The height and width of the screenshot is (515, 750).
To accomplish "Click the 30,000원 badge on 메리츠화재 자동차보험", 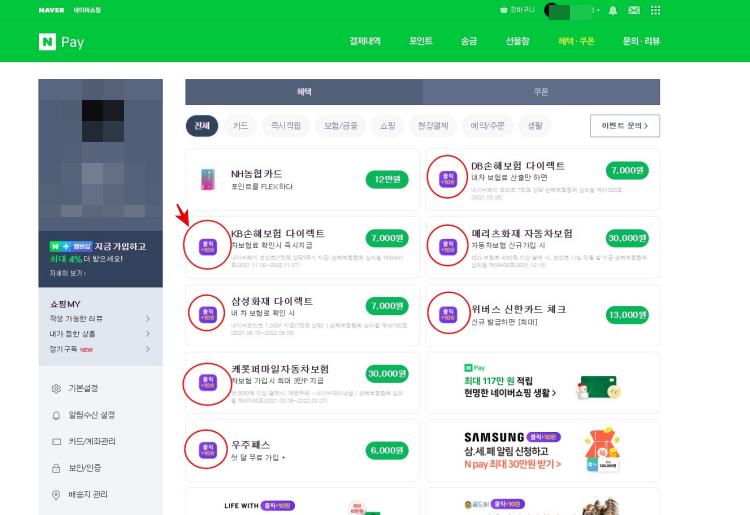I will (x=627, y=238).
